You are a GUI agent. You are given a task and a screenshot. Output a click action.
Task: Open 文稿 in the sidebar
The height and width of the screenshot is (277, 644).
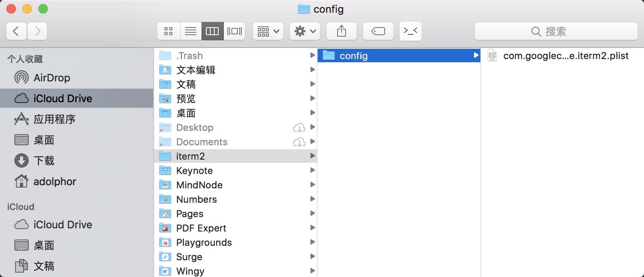point(77,266)
